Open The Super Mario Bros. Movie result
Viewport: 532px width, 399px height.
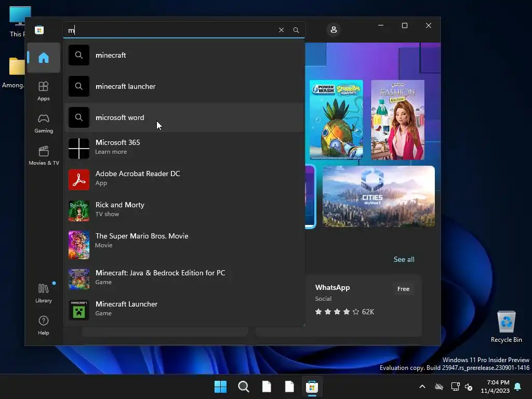click(x=184, y=245)
